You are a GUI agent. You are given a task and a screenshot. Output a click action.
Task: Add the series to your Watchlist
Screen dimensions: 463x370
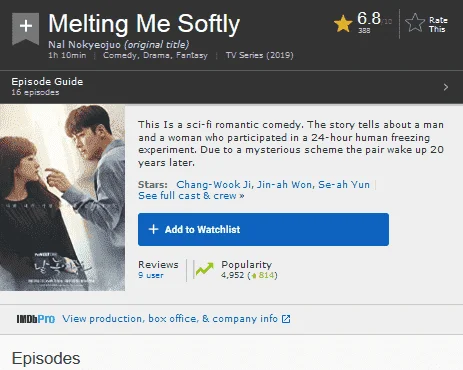(x=263, y=229)
